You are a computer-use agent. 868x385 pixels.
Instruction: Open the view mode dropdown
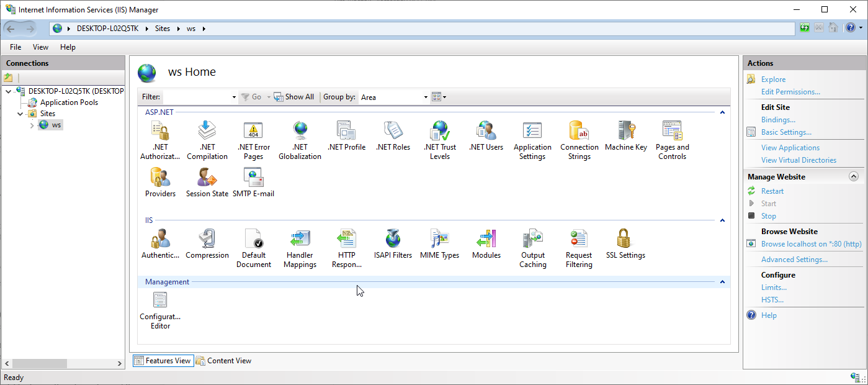(x=439, y=97)
